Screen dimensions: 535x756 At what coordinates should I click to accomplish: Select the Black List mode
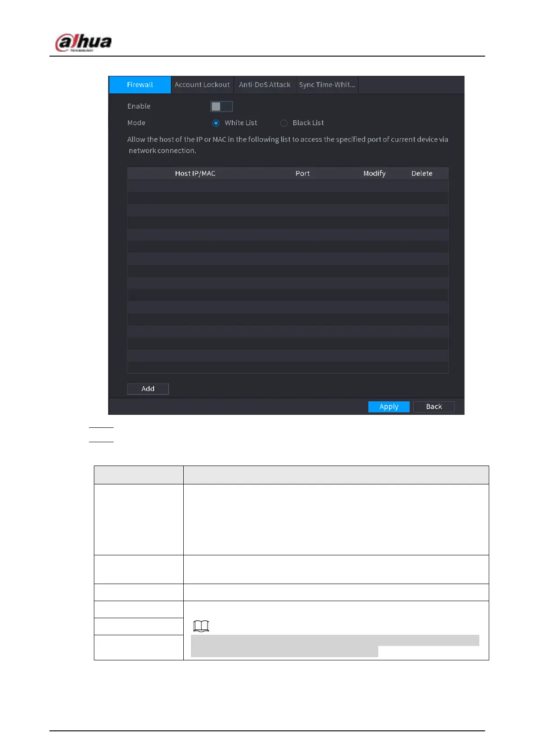(284, 123)
